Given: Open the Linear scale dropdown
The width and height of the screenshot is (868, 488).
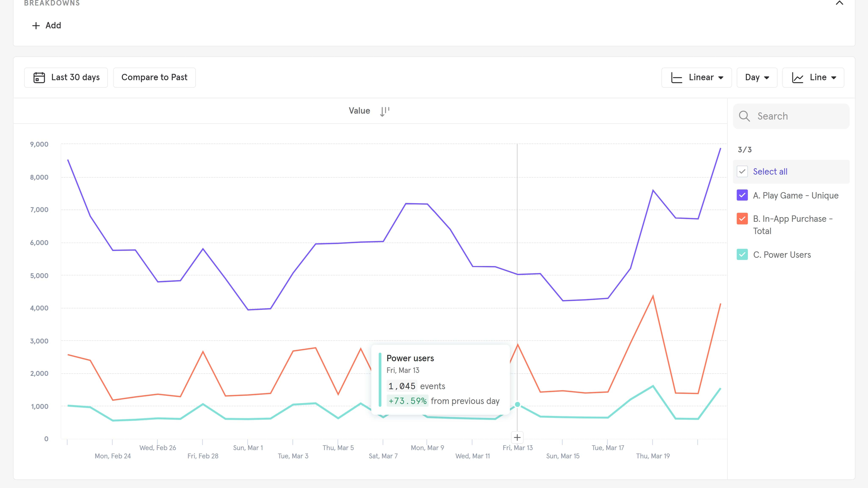Looking at the screenshot, I should click(x=697, y=77).
